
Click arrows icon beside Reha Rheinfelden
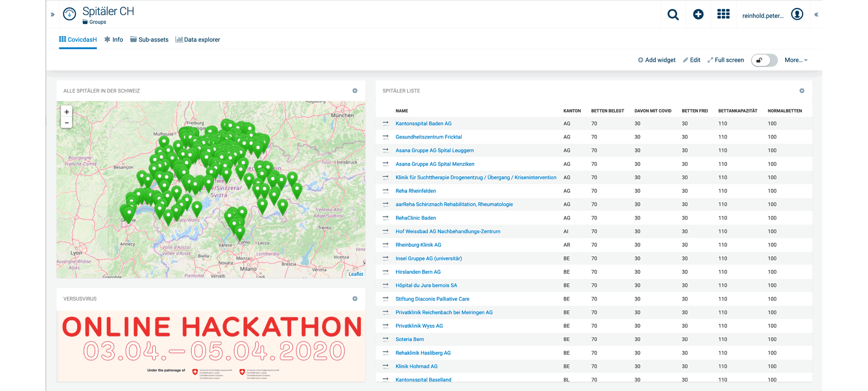[x=386, y=191]
